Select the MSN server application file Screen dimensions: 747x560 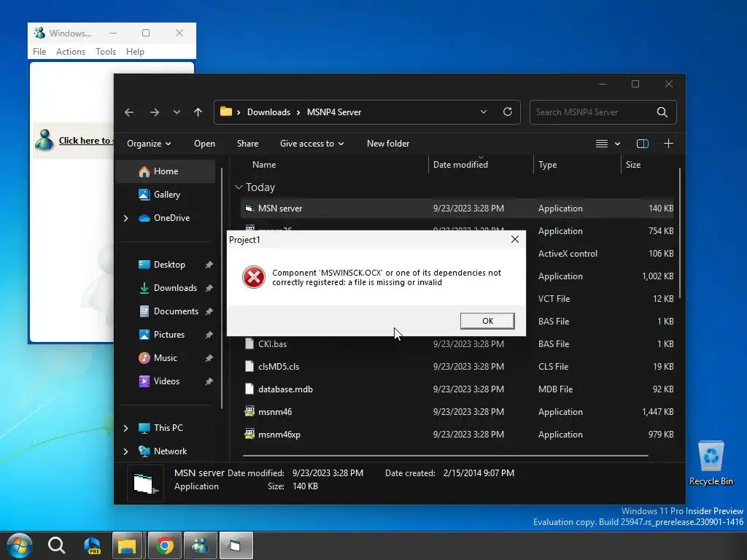pyautogui.click(x=457, y=209)
